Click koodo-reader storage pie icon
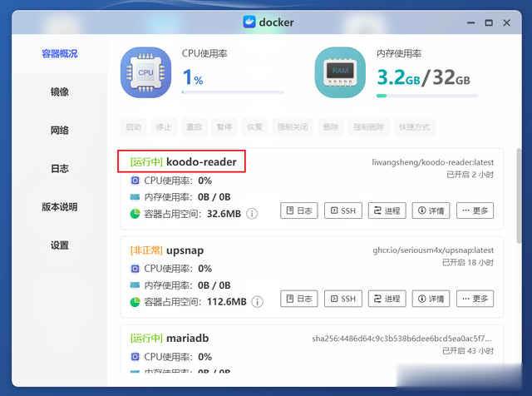 [135, 214]
